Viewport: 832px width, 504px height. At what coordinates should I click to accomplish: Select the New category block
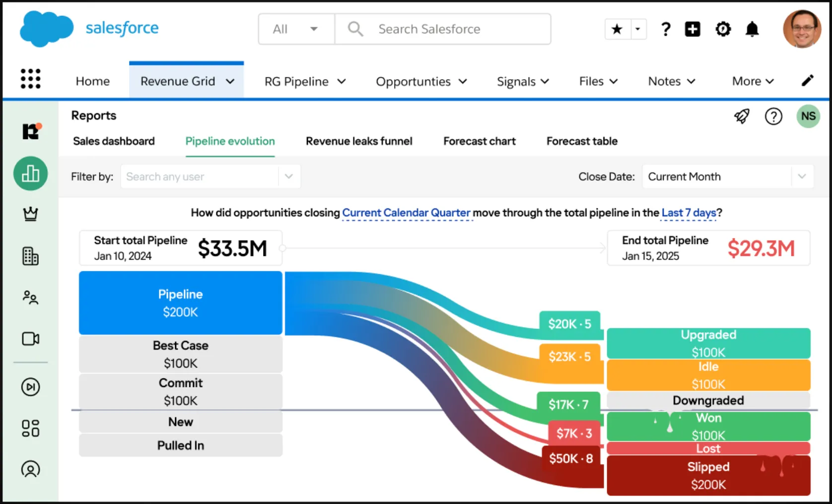pyautogui.click(x=181, y=422)
